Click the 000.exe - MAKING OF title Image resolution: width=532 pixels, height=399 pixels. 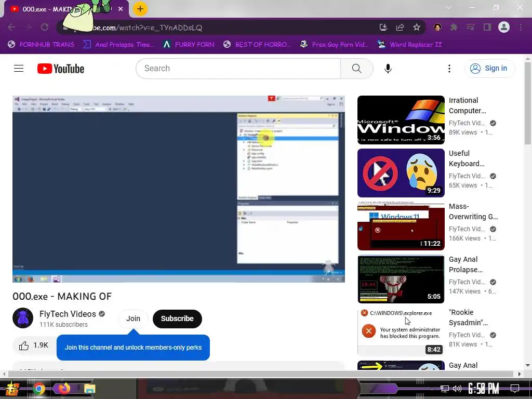[62, 296]
